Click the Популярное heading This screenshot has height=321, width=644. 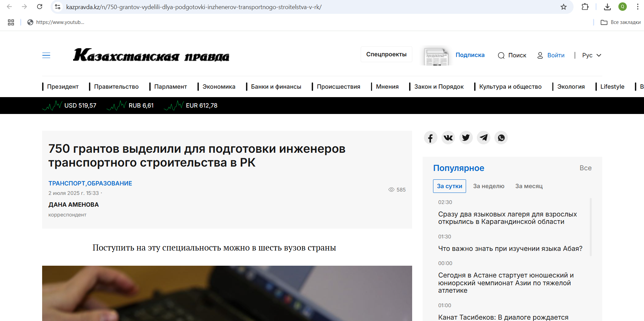point(459,168)
